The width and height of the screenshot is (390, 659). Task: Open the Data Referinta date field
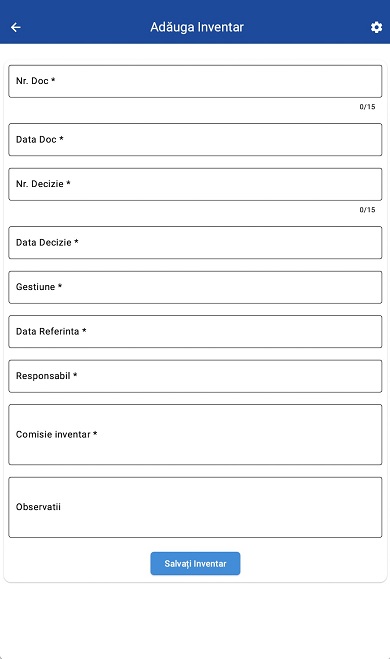(195, 332)
